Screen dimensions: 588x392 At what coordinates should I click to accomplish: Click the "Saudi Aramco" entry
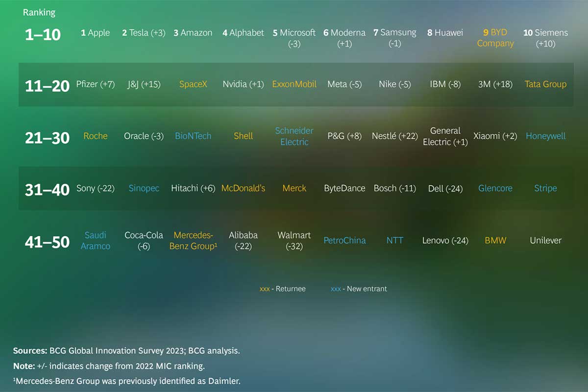click(x=96, y=241)
